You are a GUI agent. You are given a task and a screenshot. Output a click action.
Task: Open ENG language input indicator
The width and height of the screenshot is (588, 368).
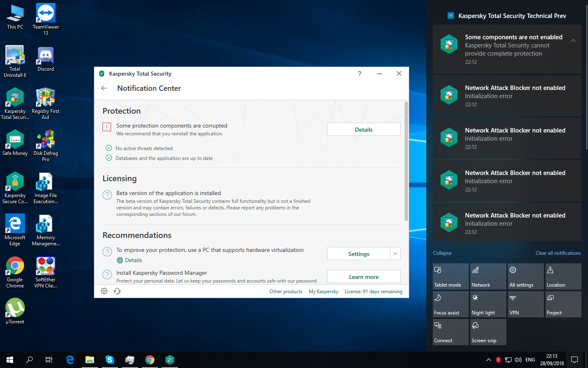(x=530, y=360)
